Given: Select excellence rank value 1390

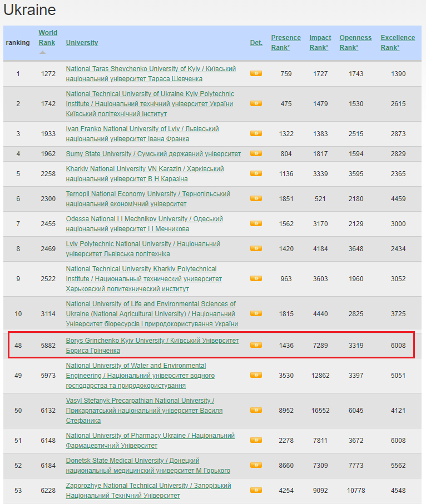Looking at the screenshot, I should tap(398, 73).
